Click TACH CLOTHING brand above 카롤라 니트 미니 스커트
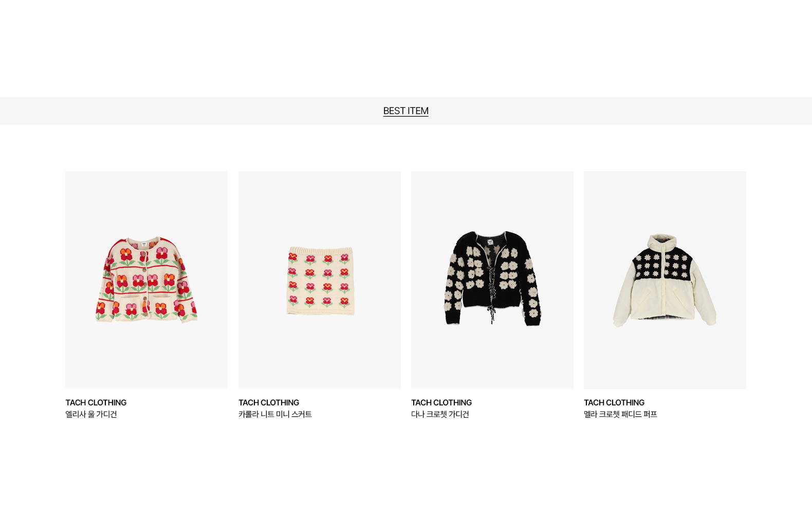 [x=269, y=403]
